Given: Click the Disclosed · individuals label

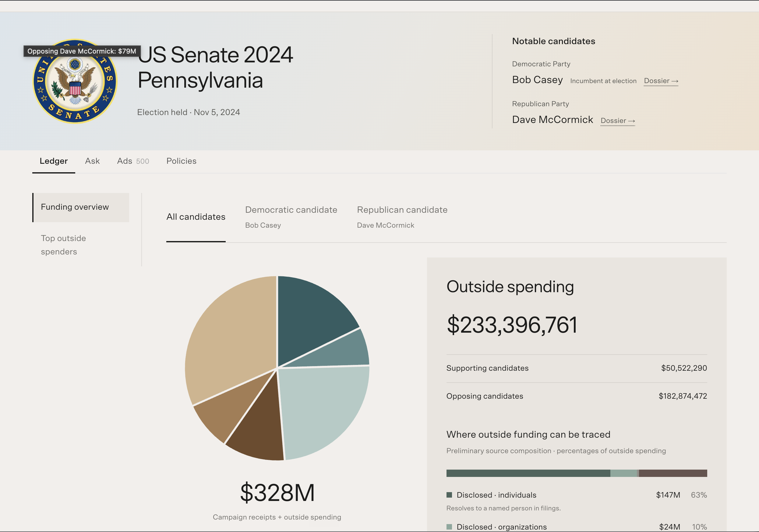Looking at the screenshot, I should pyautogui.click(x=496, y=495).
